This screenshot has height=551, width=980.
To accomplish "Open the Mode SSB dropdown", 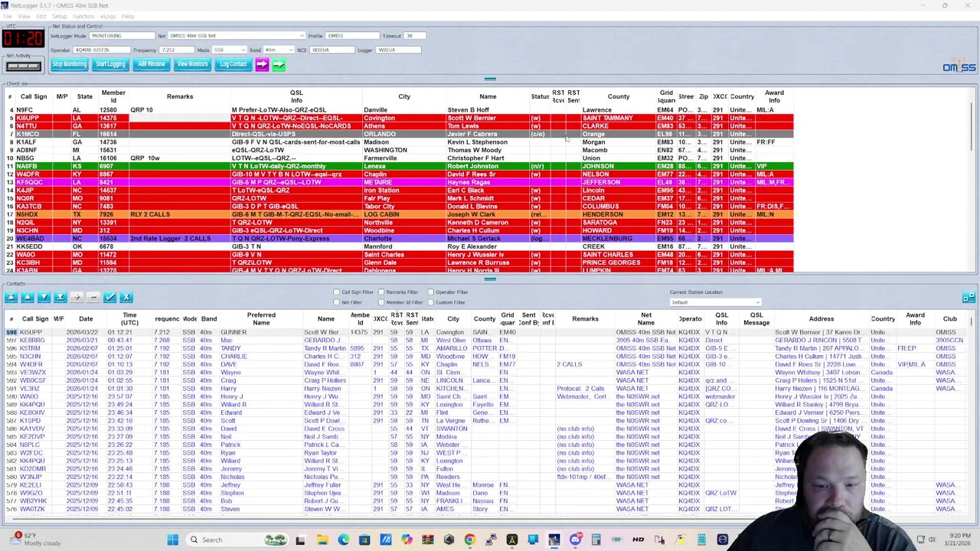I will coord(230,50).
